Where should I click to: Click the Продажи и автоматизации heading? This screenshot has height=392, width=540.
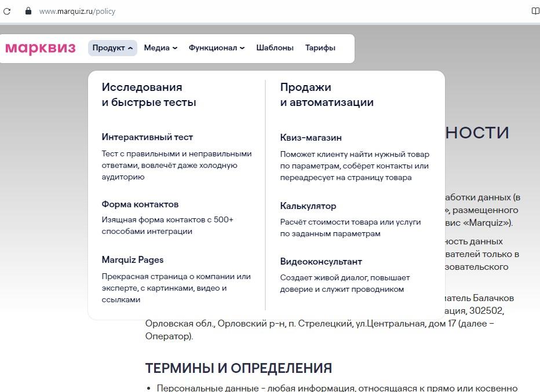pos(327,94)
